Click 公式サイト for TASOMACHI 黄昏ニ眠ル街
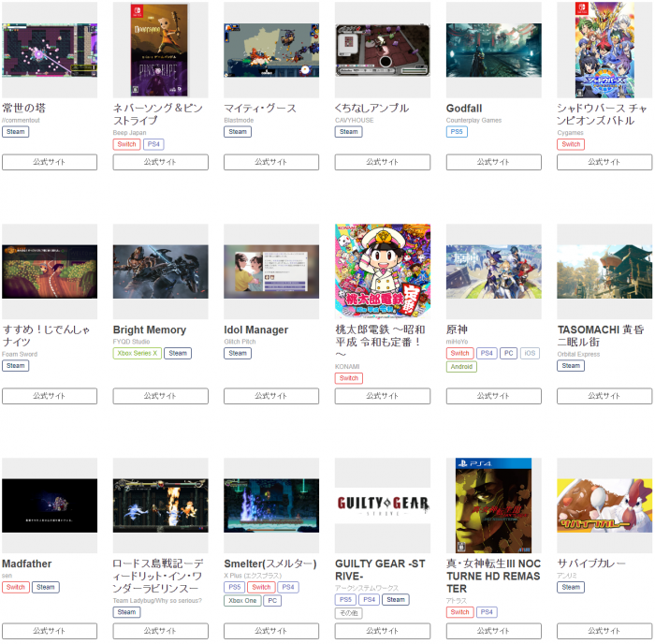Image resolution: width=655 pixels, height=644 pixels. pyautogui.click(x=604, y=396)
